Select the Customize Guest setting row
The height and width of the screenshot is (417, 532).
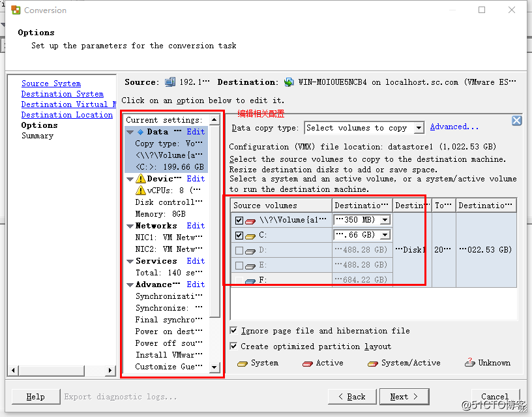[169, 367]
